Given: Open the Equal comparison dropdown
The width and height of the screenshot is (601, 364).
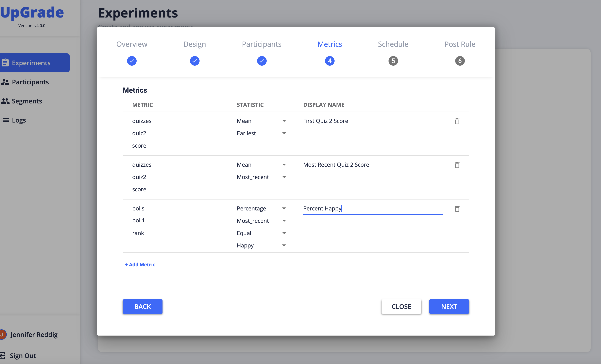Looking at the screenshot, I should tap(261, 233).
